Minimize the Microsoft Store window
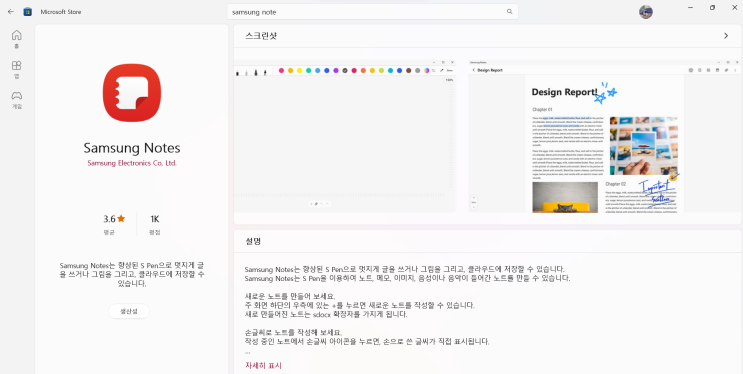The height and width of the screenshot is (374, 743). coord(690,8)
